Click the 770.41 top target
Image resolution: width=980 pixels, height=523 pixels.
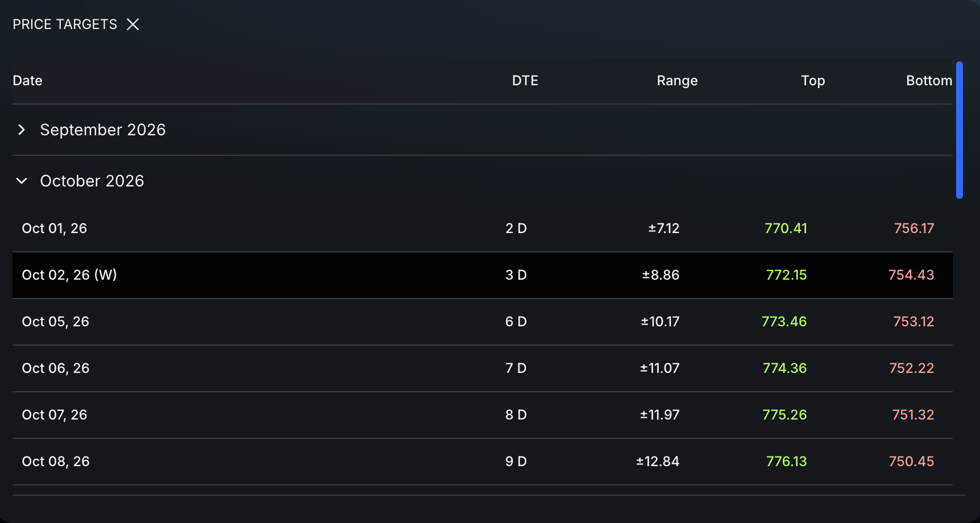click(x=786, y=229)
